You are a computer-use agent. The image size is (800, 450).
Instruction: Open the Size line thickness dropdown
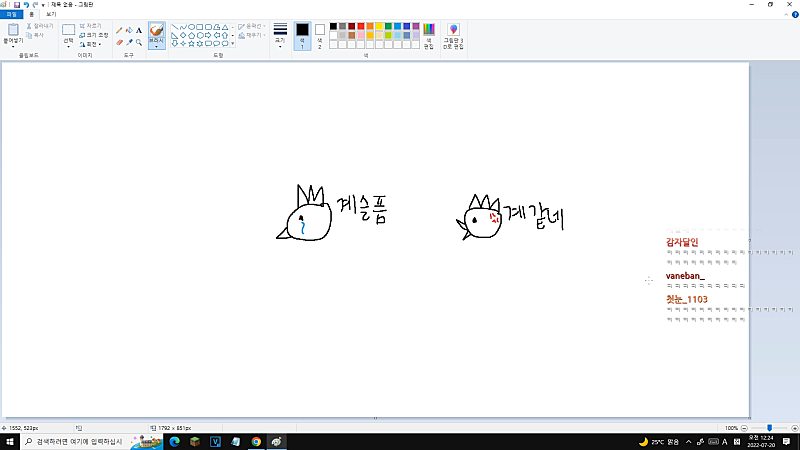tap(280, 35)
